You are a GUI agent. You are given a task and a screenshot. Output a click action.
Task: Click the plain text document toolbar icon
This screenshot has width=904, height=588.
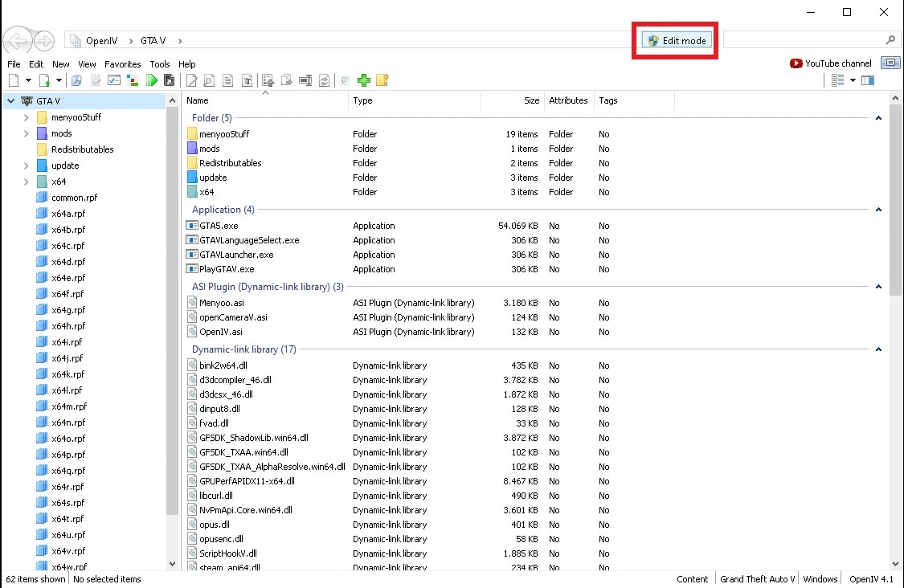pos(227,80)
